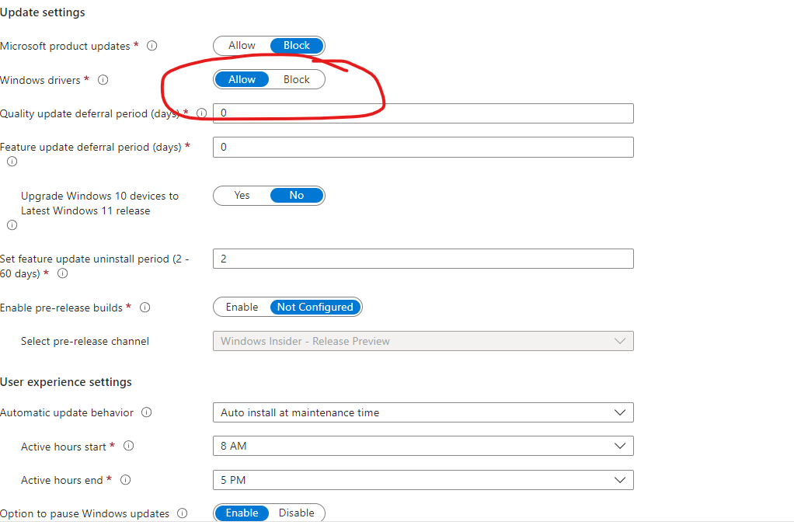Click info icon for Enable pre-release builds
Viewport: 794px width, 532px height.
click(x=145, y=308)
